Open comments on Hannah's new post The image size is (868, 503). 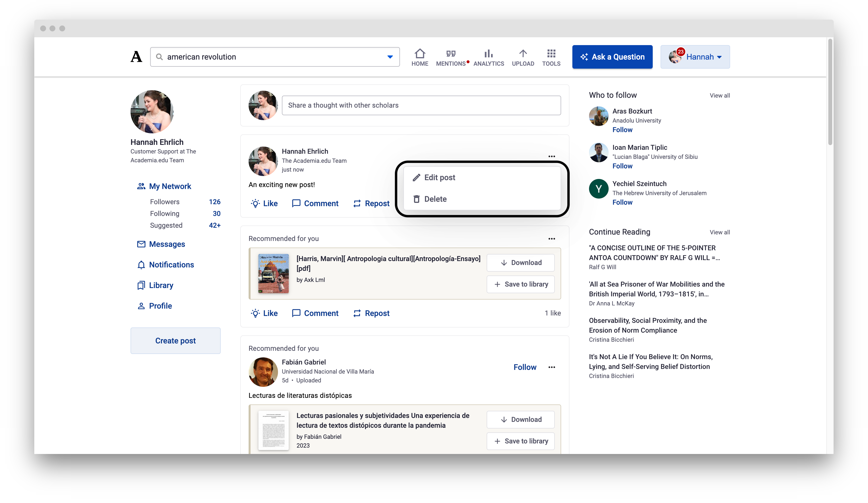(x=315, y=203)
